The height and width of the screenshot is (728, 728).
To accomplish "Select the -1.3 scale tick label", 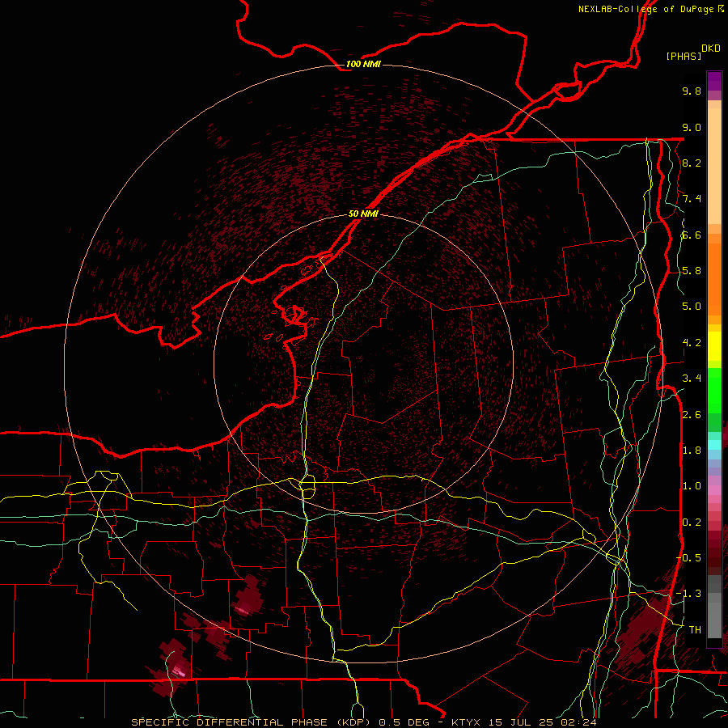I will point(688,594).
